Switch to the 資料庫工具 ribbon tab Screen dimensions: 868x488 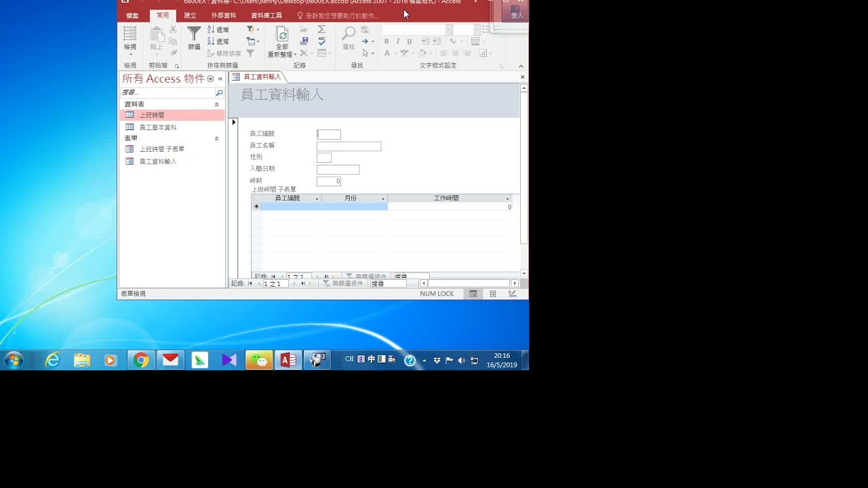click(x=267, y=16)
